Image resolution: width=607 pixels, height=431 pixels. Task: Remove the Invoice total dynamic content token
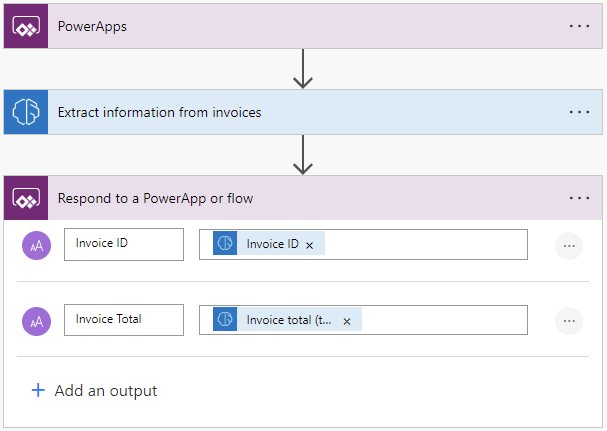[x=347, y=321]
